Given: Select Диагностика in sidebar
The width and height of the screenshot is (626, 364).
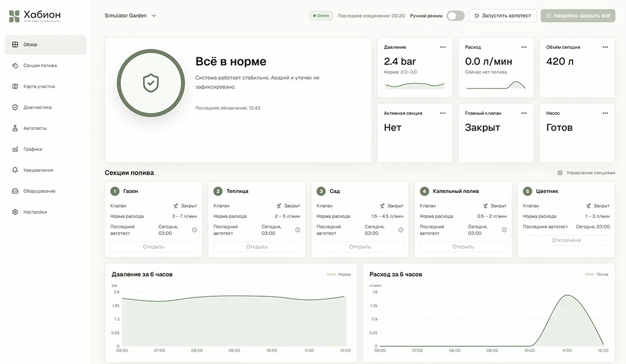Looking at the screenshot, I should point(45,107).
